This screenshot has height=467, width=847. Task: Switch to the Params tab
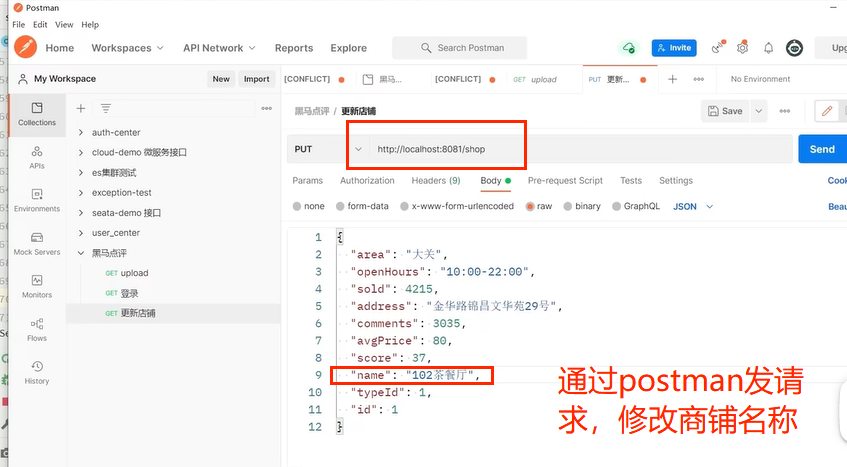click(x=307, y=180)
